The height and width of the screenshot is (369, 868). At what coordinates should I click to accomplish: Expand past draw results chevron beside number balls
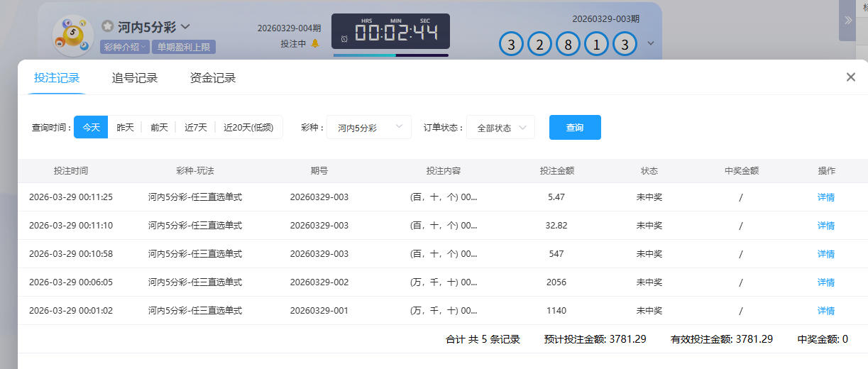click(x=650, y=43)
